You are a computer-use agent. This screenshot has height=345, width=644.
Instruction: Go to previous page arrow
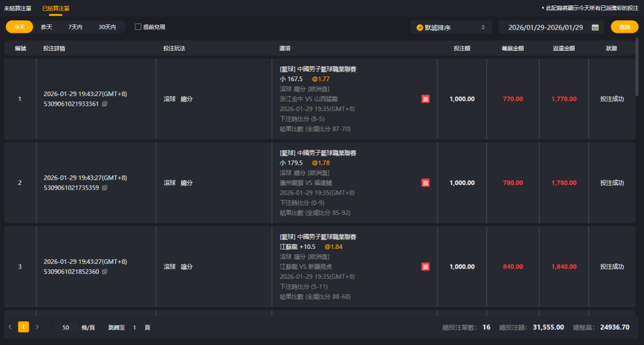10,327
